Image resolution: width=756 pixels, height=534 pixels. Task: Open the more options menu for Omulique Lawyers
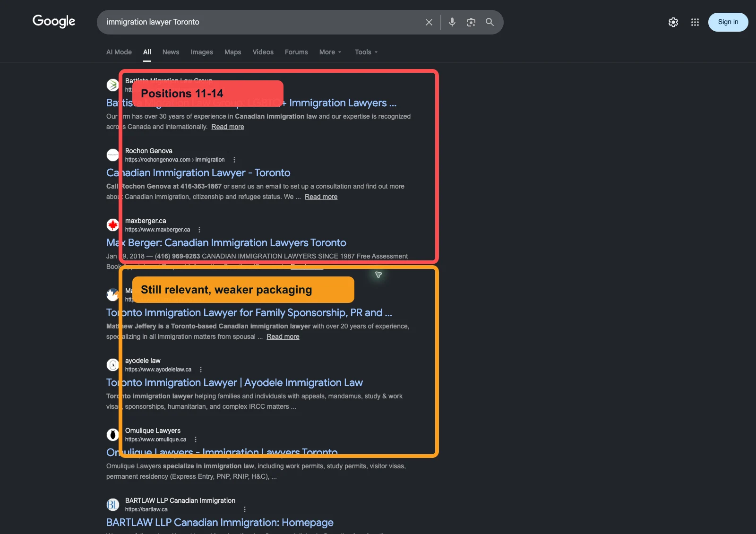point(196,439)
